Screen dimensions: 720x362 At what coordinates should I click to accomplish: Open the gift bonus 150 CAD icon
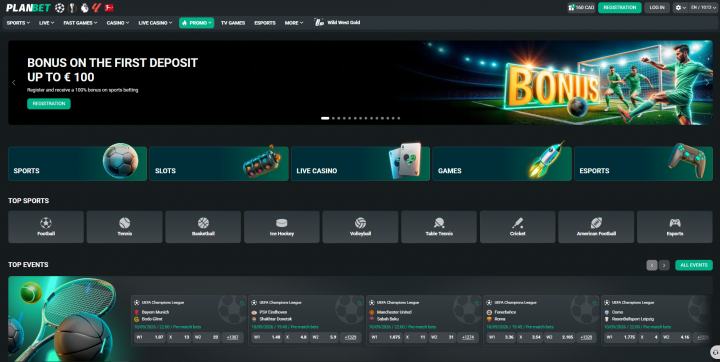581,8
